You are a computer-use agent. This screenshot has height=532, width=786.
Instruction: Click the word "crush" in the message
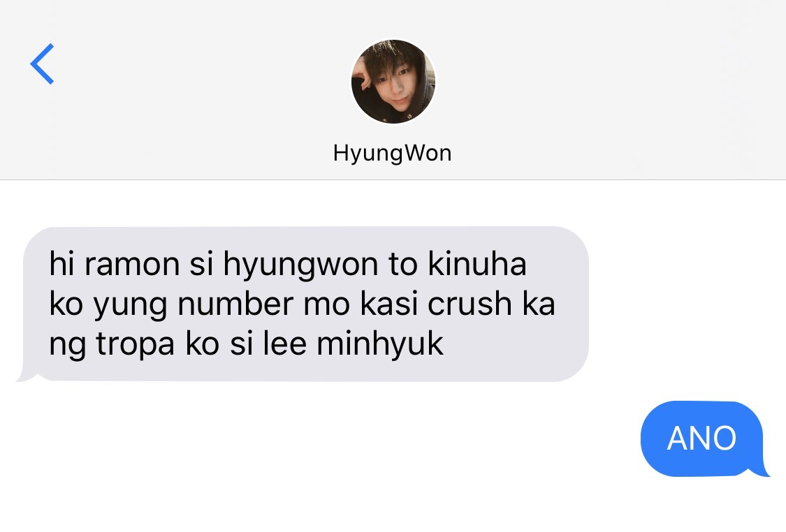[x=470, y=304]
